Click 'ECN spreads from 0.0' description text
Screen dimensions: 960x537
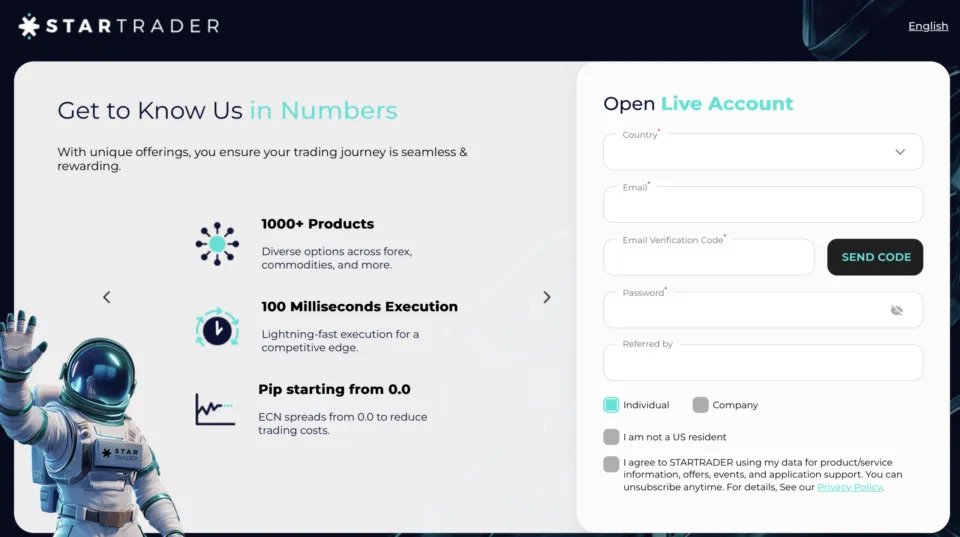point(342,423)
